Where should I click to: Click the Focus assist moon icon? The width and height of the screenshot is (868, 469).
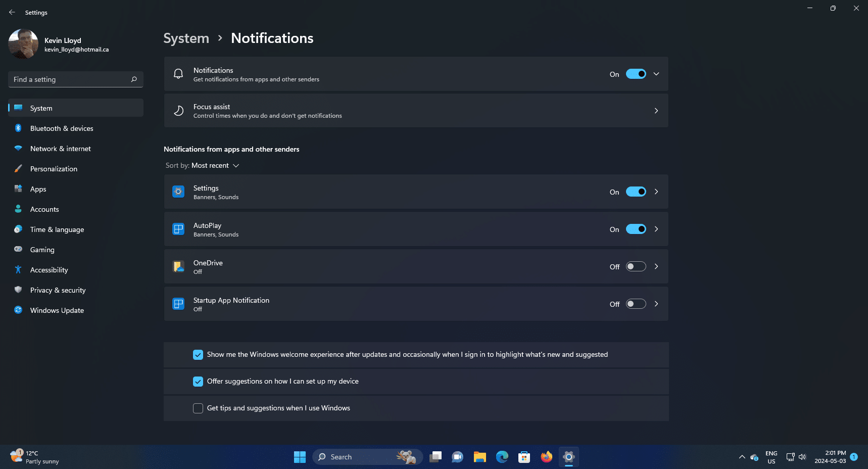(178, 111)
